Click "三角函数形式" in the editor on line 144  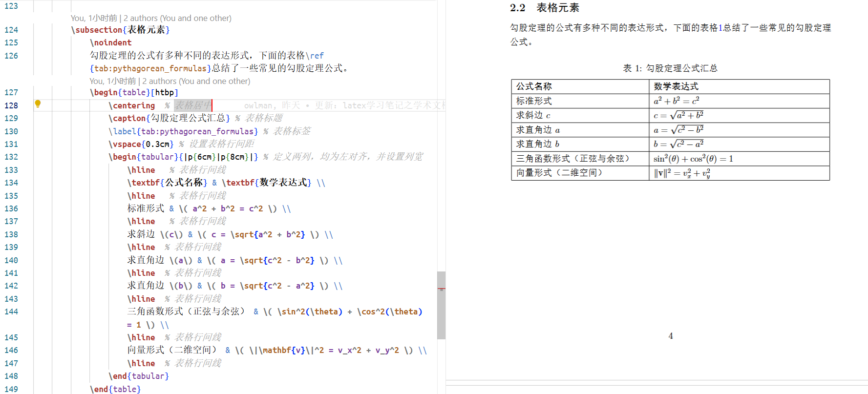coord(155,311)
